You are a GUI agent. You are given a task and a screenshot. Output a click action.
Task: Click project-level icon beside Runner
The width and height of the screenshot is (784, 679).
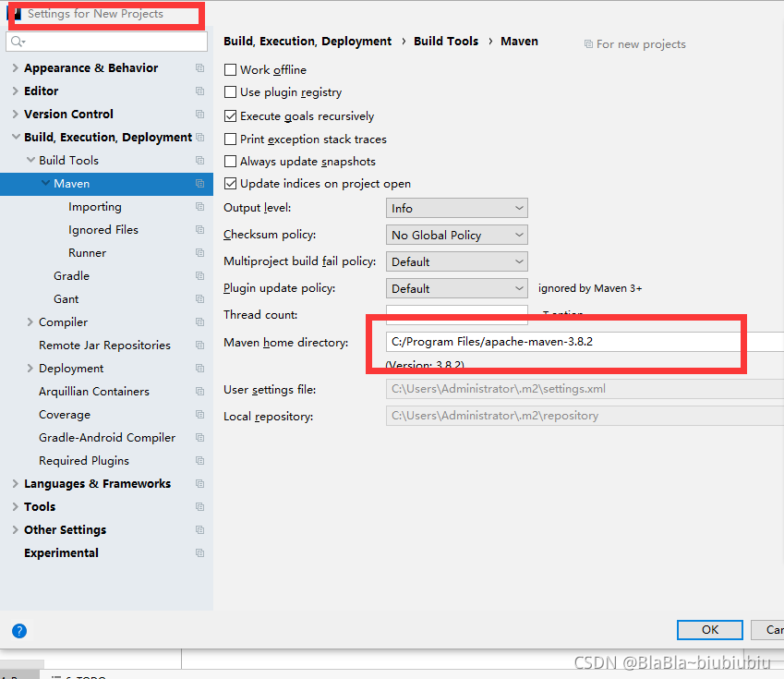200,253
